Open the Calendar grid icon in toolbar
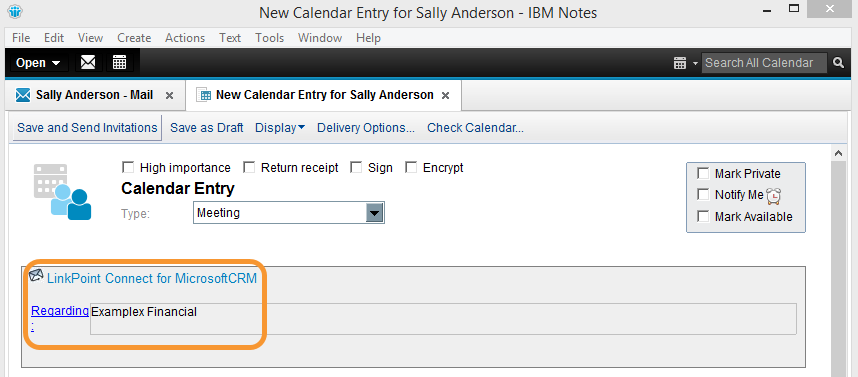Viewport: 858px width, 377px height. click(x=119, y=62)
